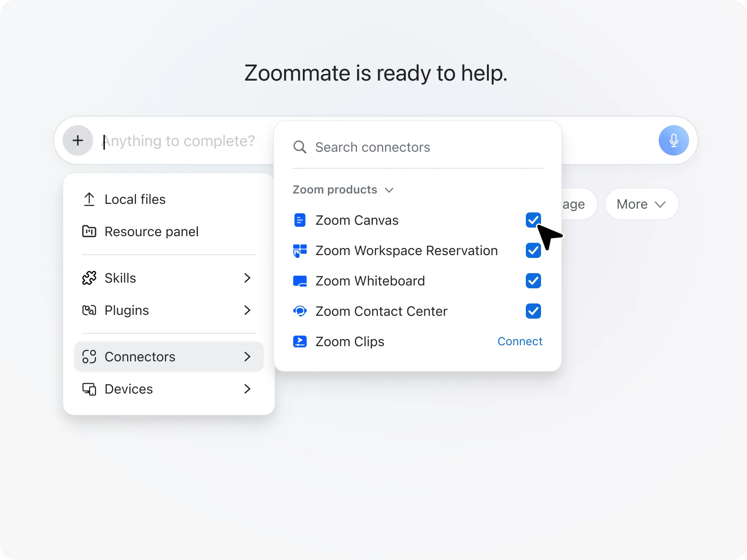
Task: Uncheck Zoom Workspace Reservation checkbox
Action: click(x=533, y=250)
